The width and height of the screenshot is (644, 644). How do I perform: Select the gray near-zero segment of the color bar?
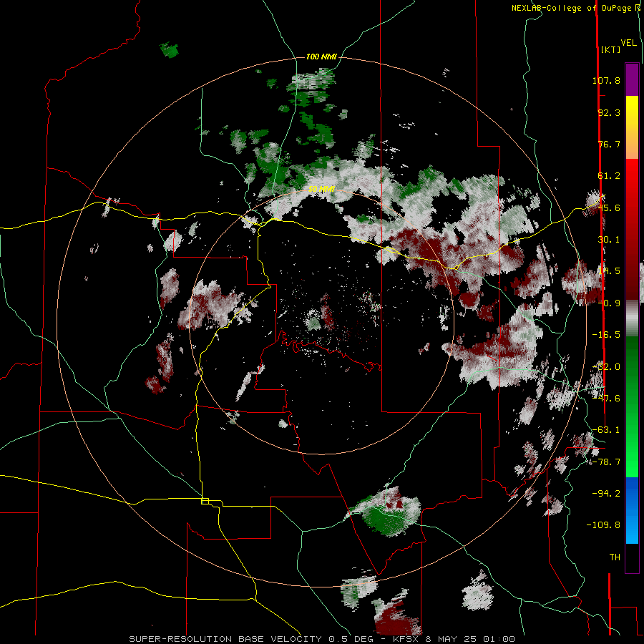[632, 318]
